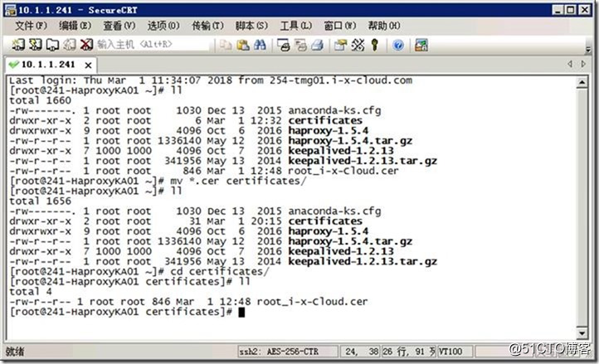
Task: Open the 窗口(W) menu
Action: point(339,26)
